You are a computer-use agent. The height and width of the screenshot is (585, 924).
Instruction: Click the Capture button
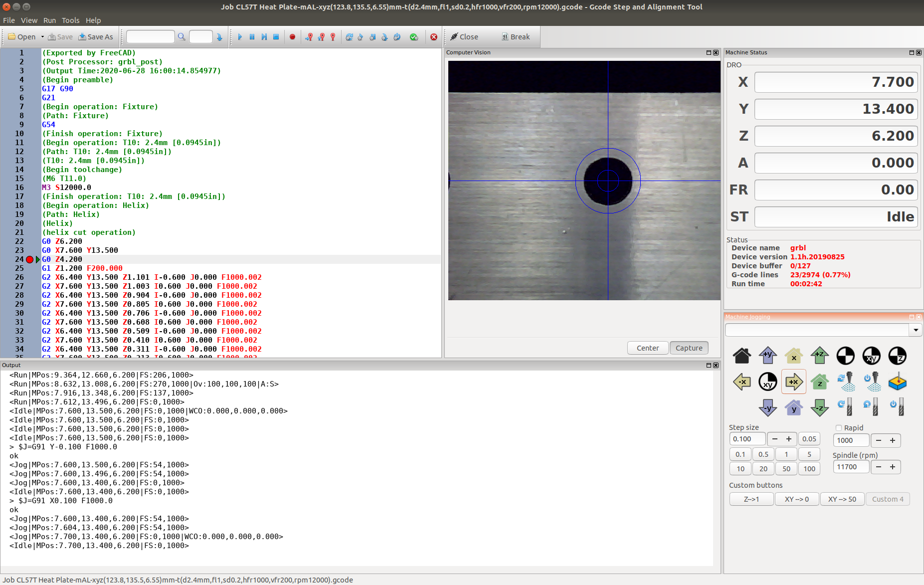pyautogui.click(x=689, y=348)
